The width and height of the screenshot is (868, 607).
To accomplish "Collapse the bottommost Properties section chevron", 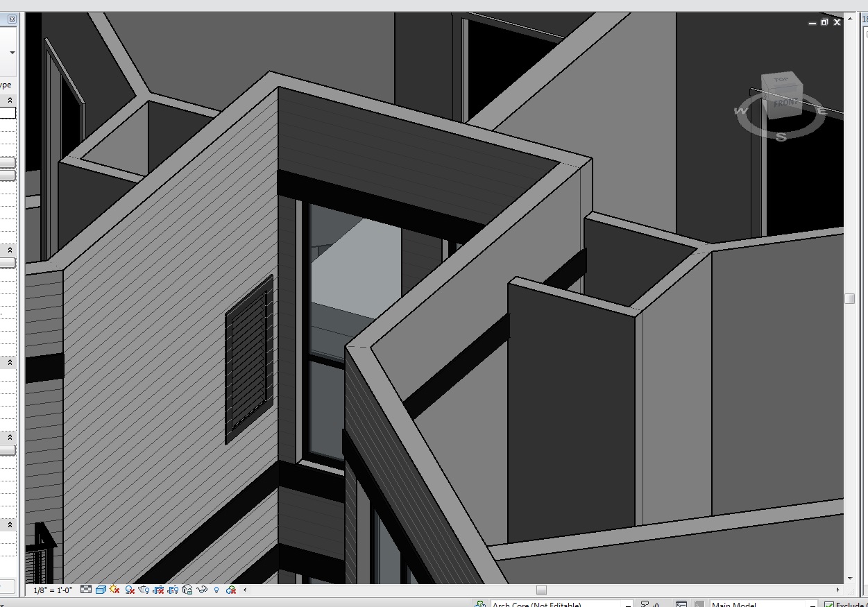I will pos(10,525).
